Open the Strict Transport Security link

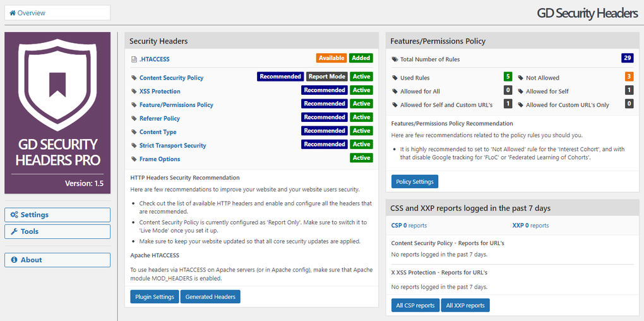coord(172,145)
